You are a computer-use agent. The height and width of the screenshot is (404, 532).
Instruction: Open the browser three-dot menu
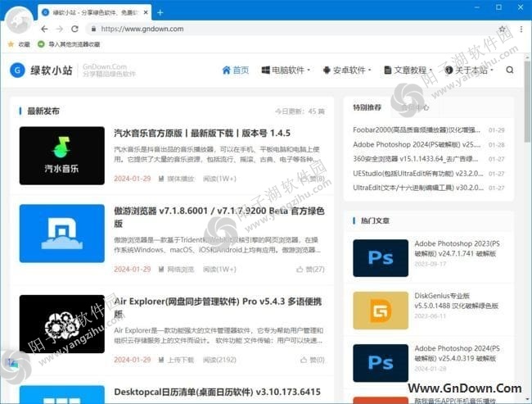tap(521, 29)
